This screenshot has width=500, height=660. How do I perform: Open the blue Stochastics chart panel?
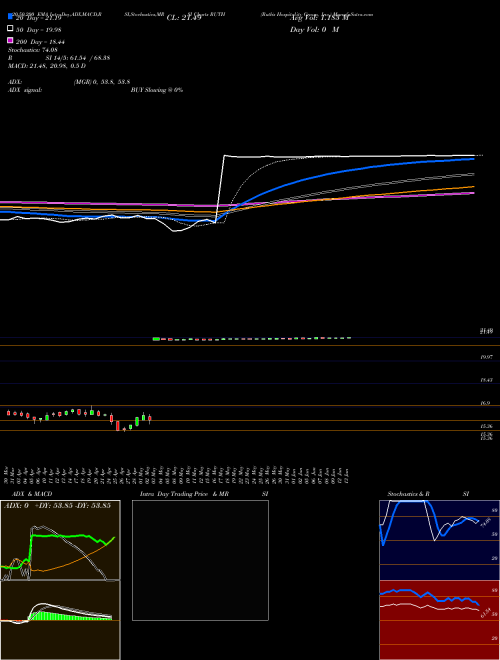(439, 540)
